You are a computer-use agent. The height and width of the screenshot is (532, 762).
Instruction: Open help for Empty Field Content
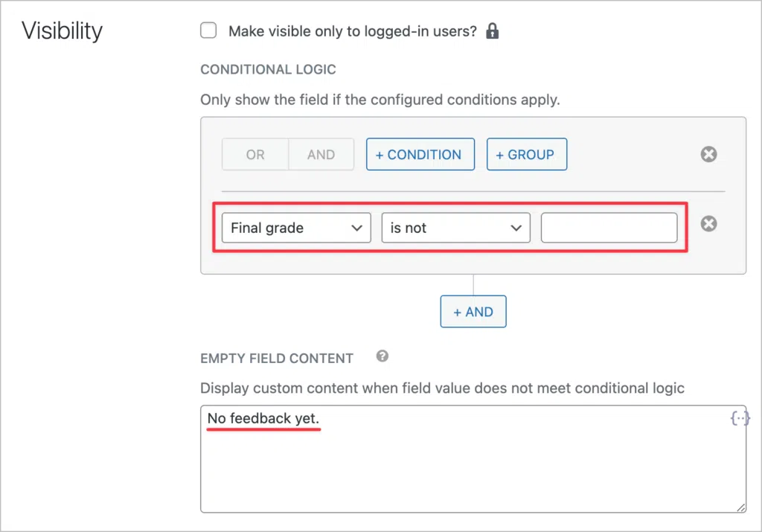pyautogui.click(x=382, y=356)
